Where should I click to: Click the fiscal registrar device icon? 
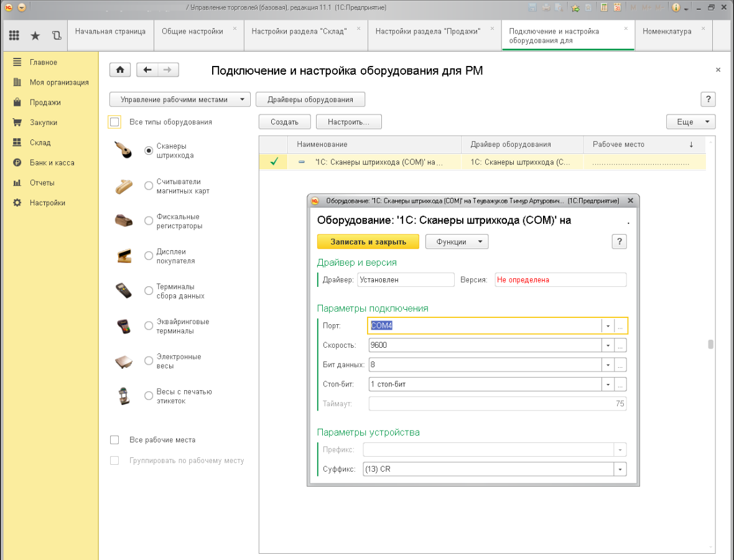(x=124, y=220)
